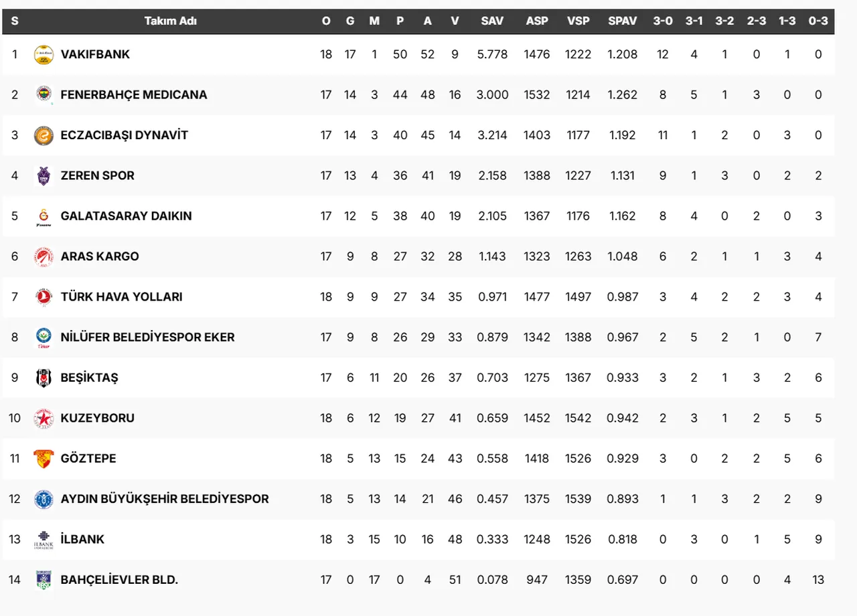Screen dimensions: 857x616
Task: Click the Zeren Spor purple logo
Action: (44, 176)
